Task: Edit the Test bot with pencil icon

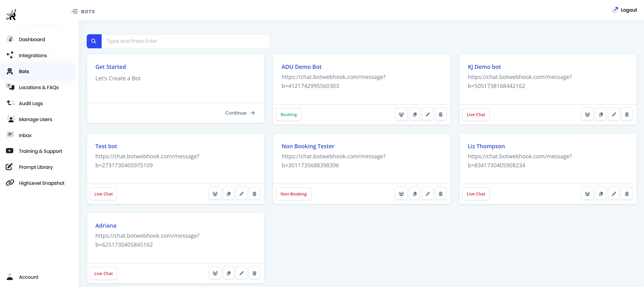Action: pos(241,194)
